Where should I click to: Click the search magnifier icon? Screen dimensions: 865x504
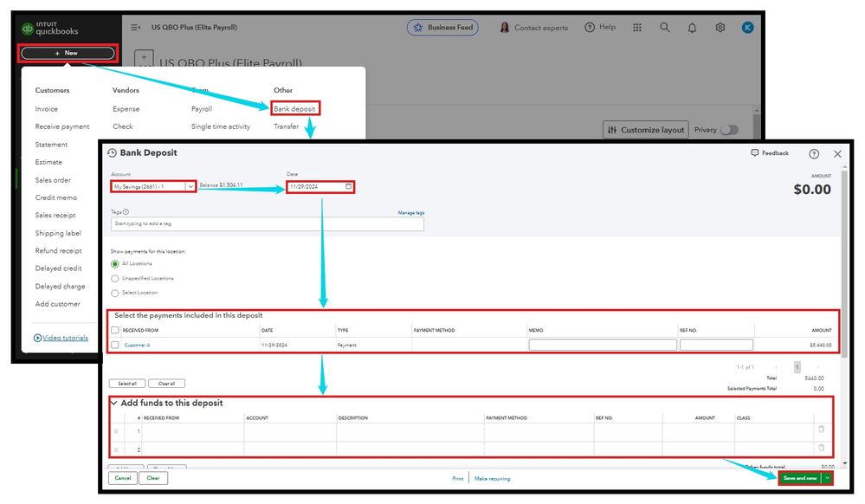(x=665, y=27)
